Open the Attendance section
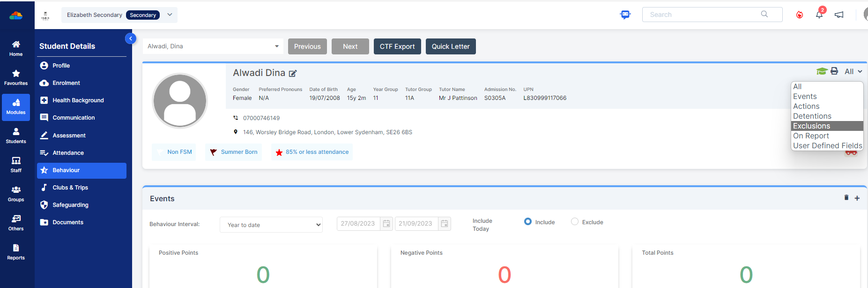The image size is (868, 288). click(x=82, y=153)
